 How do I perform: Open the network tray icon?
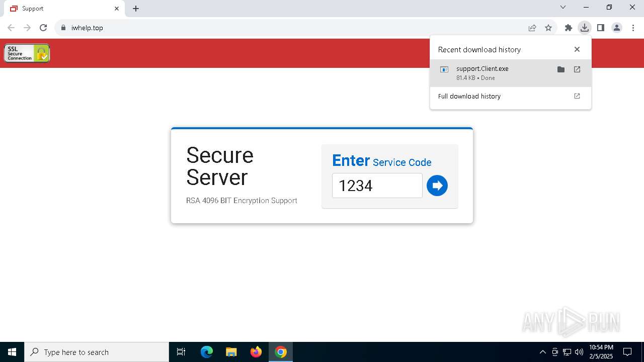pyautogui.click(x=567, y=352)
